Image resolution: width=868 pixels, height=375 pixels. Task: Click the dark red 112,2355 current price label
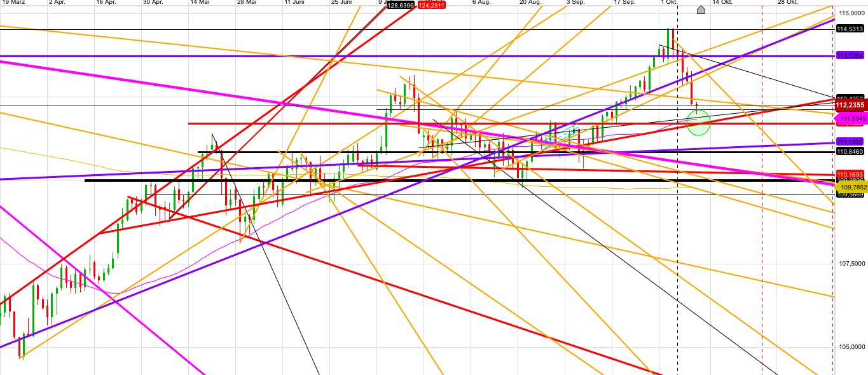point(850,105)
